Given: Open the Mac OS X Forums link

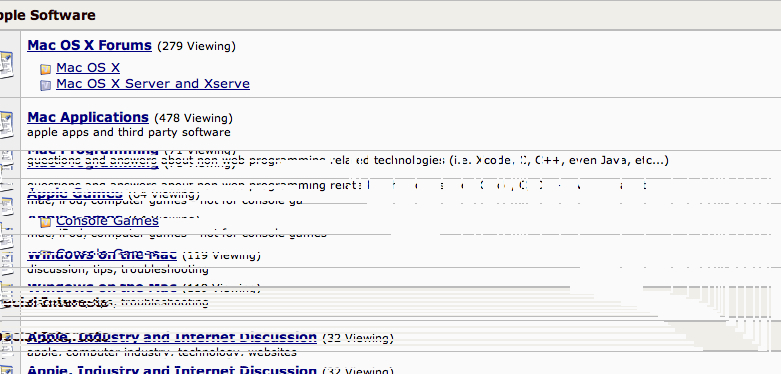Looking at the screenshot, I should [x=89, y=45].
